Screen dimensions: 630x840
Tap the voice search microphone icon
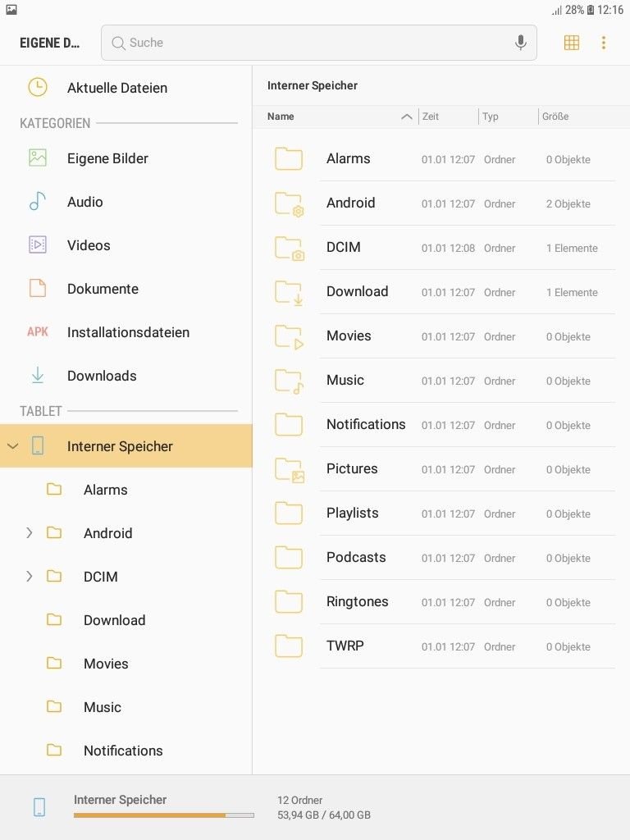[520, 43]
